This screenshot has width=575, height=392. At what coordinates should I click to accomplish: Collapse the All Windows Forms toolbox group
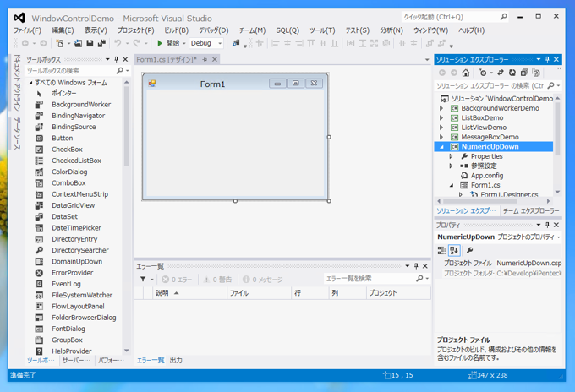(30, 83)
